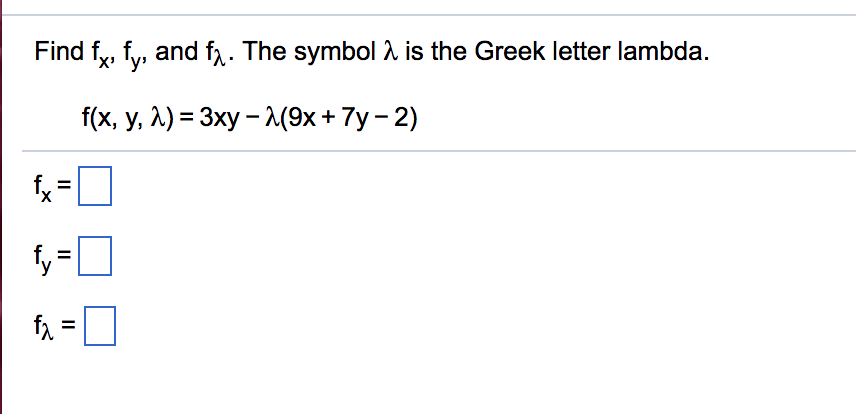Click the constant 2 ending the equation
The width and height of the screenshot is (856, 414).
[x=401, y=119]
